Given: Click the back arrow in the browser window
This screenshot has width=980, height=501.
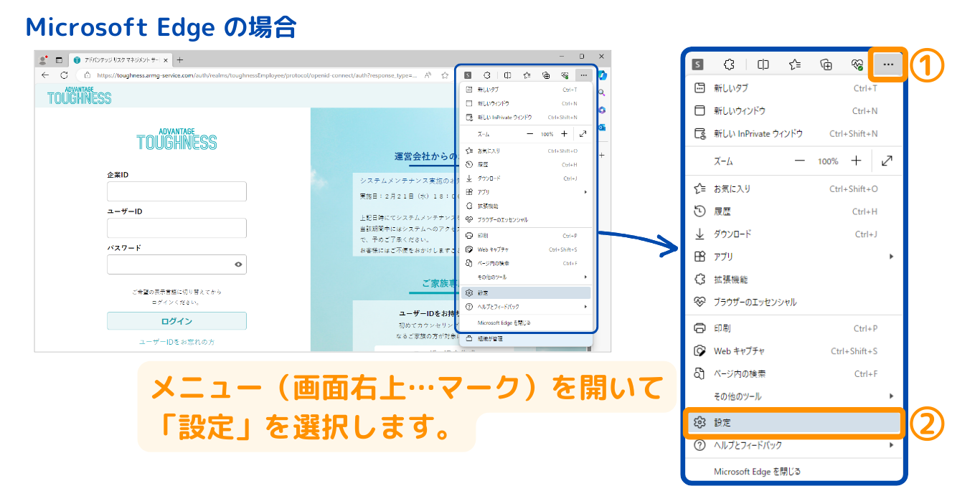Looking at the screenshot, I should tap(45, 75).
